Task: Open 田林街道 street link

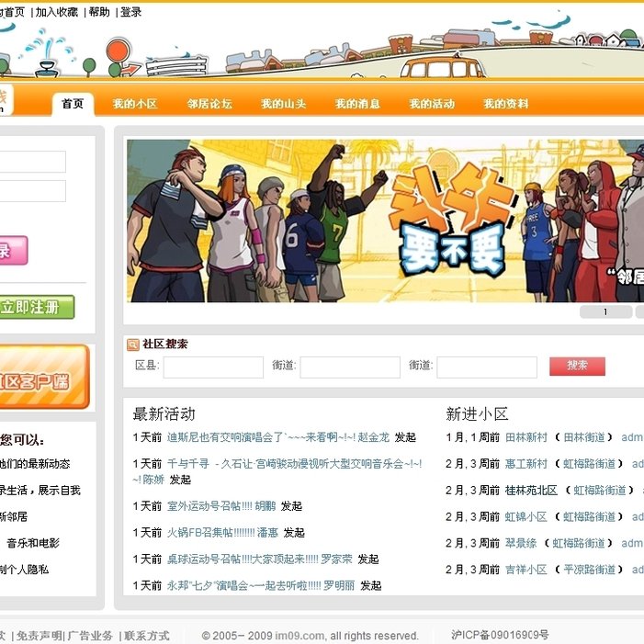Action: pos(584,437)
